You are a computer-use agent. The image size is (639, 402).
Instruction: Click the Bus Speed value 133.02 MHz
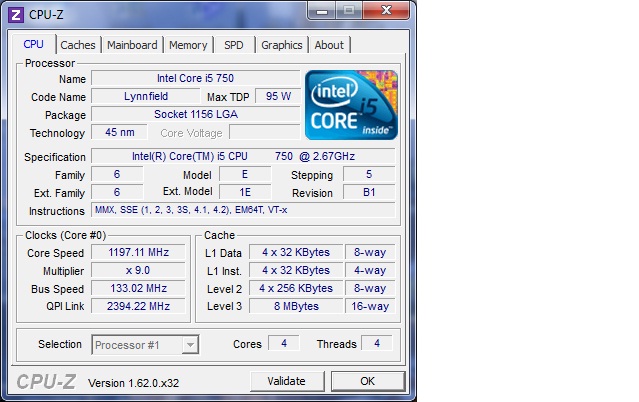pos(138,288)
